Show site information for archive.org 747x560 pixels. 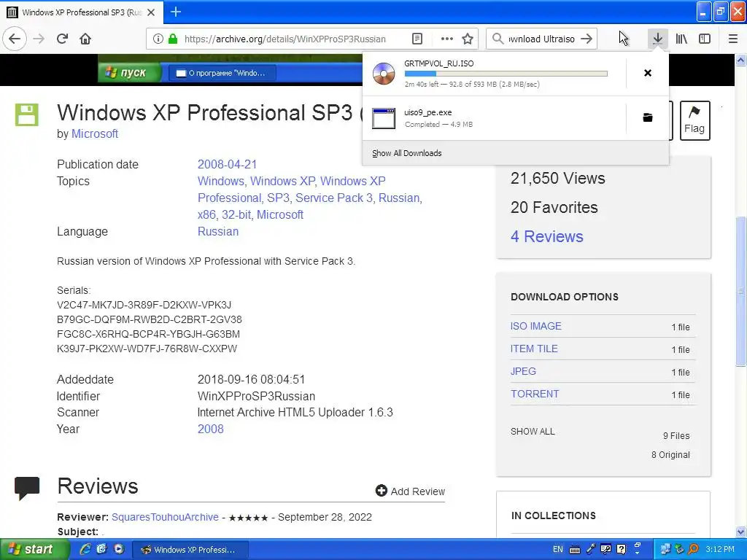click(158, 39)
